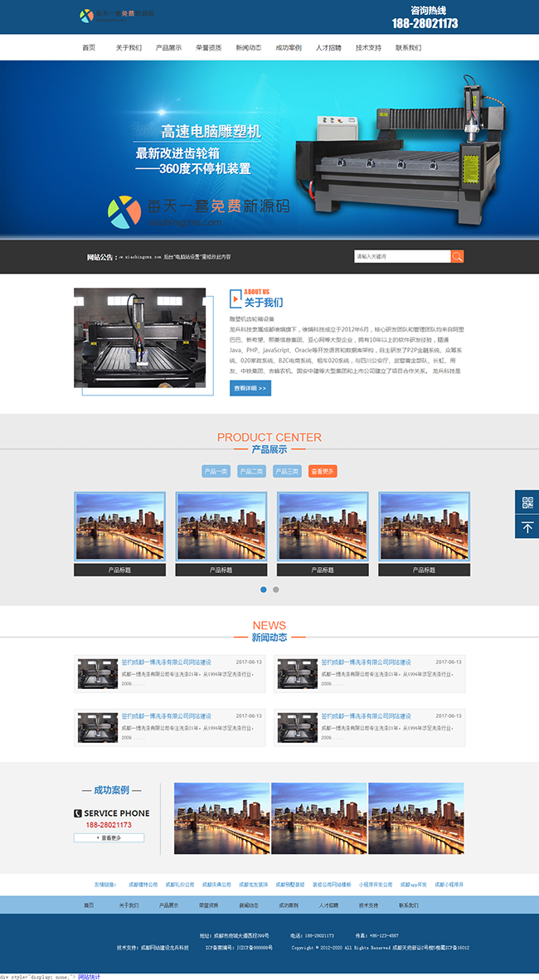539x980 pixels.
Task: Open the second product thumbnail
Action: pos(221,526)
